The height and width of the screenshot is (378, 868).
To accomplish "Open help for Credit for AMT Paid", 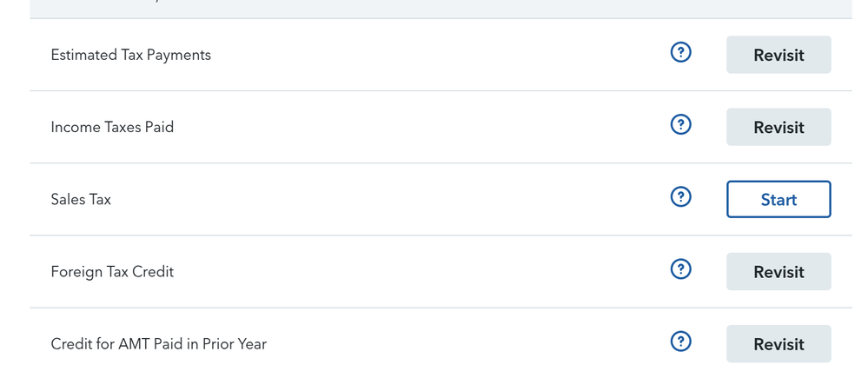I will click(681, 342).
